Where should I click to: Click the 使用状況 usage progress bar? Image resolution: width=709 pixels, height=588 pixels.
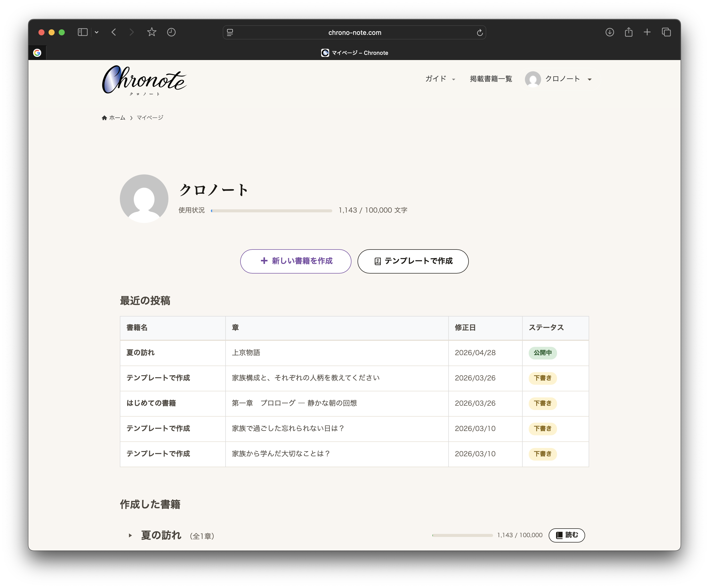272,211
